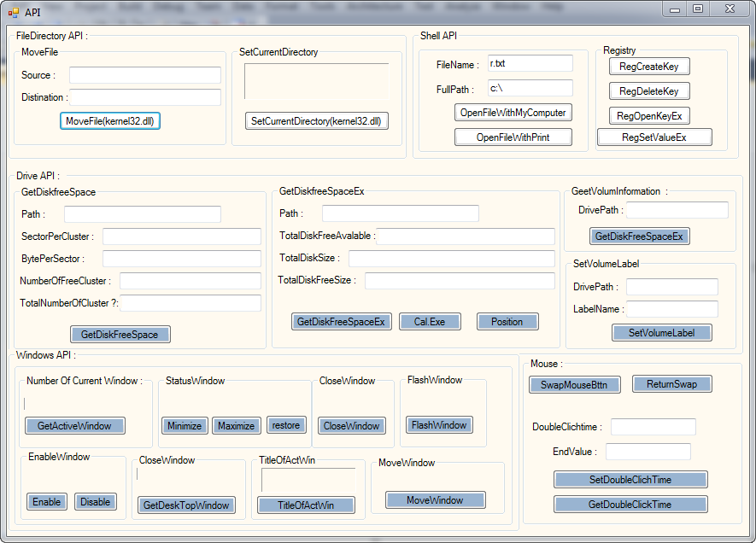Focus the LabelName input field
The height and width of the screenshot is (543, 756).
672,309
